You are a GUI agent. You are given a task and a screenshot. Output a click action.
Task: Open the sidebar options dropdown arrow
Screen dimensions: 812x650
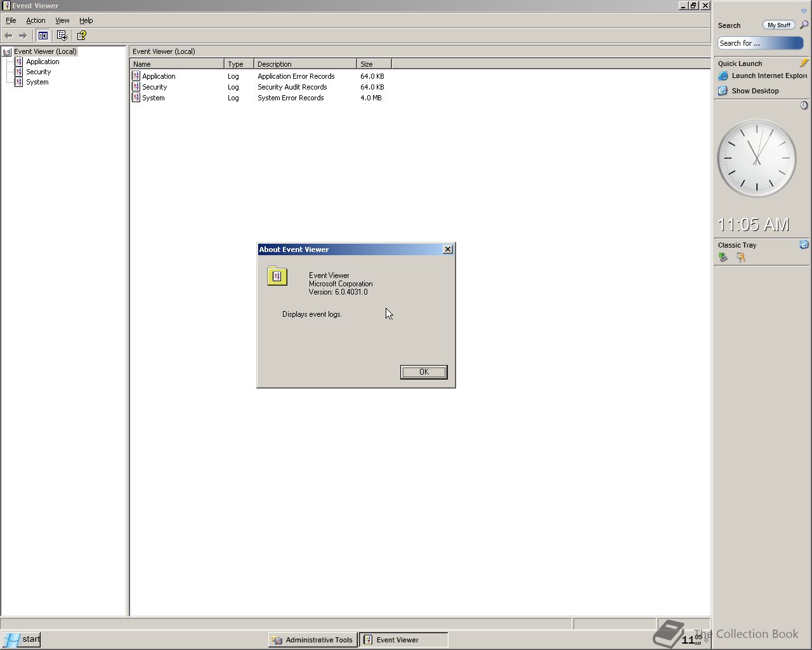804,11
